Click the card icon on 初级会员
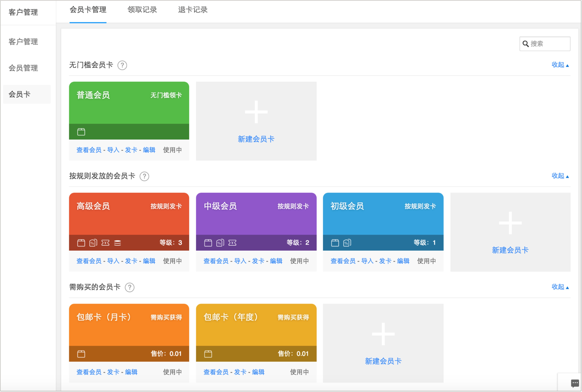This screenshot has height=392, width=582. (335, 243)
